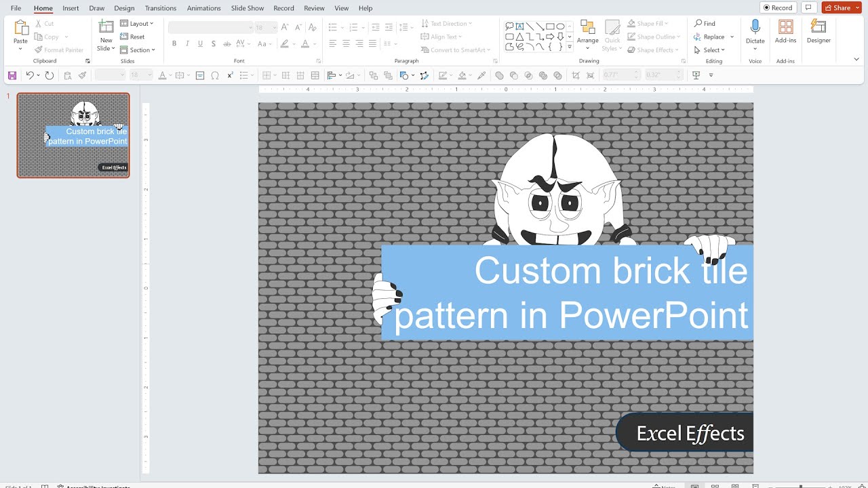Collapse the ribbon with chevron
The width and height of the screenshot is (868, 488).
pyautogui.click(x=856, y=60)
